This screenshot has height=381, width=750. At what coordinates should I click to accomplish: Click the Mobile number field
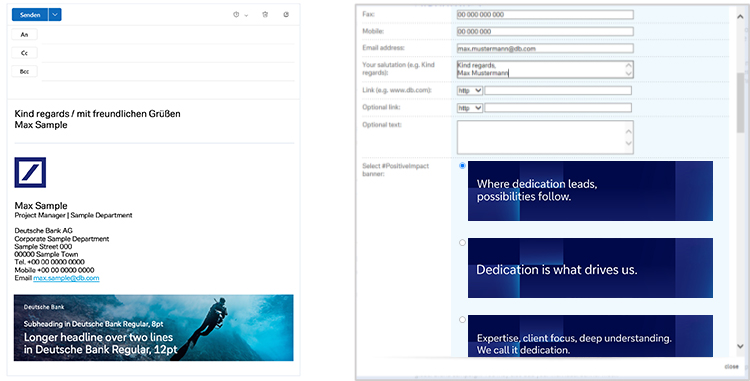point(545,32)
